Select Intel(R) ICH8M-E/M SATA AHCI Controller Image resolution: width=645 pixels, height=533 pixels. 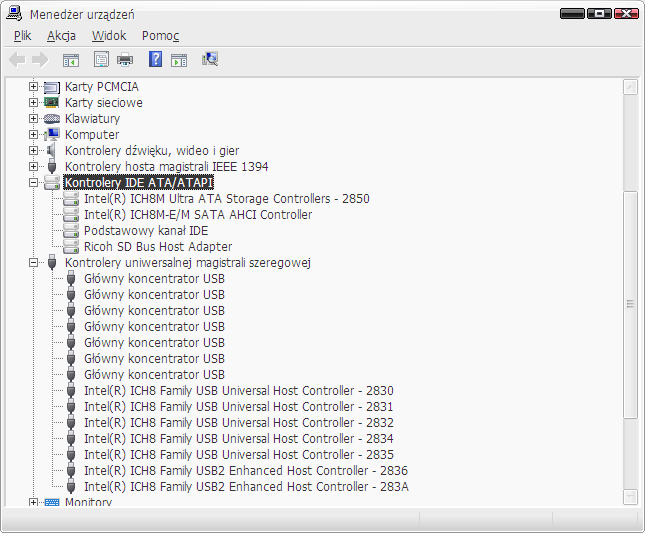click(x=198, y=215)
